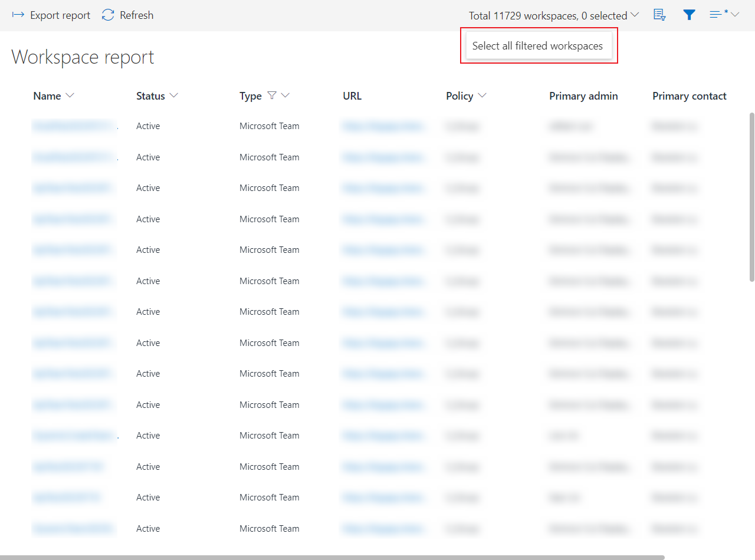Open the workspace selection count dropdown

pyautogui.click(x=635, y=15)
